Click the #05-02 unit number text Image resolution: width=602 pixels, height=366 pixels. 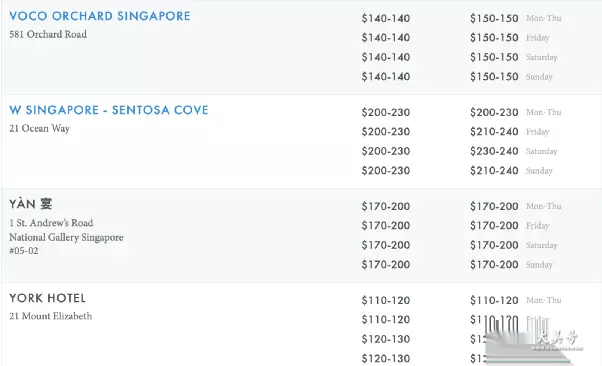click(24, 251)
